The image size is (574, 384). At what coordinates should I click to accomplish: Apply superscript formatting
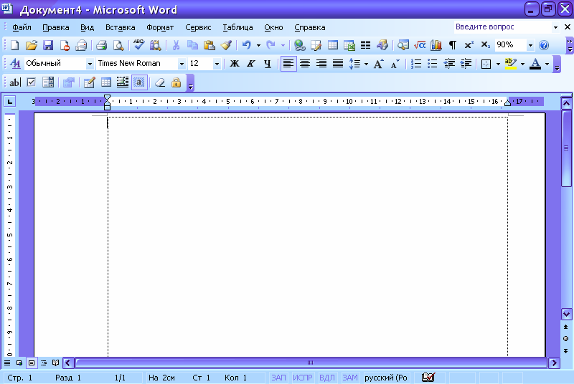click(469, 45)
